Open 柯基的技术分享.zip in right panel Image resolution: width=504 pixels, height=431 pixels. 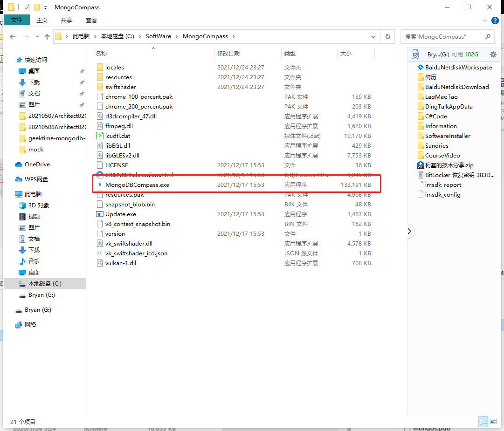tap(449, 165)
